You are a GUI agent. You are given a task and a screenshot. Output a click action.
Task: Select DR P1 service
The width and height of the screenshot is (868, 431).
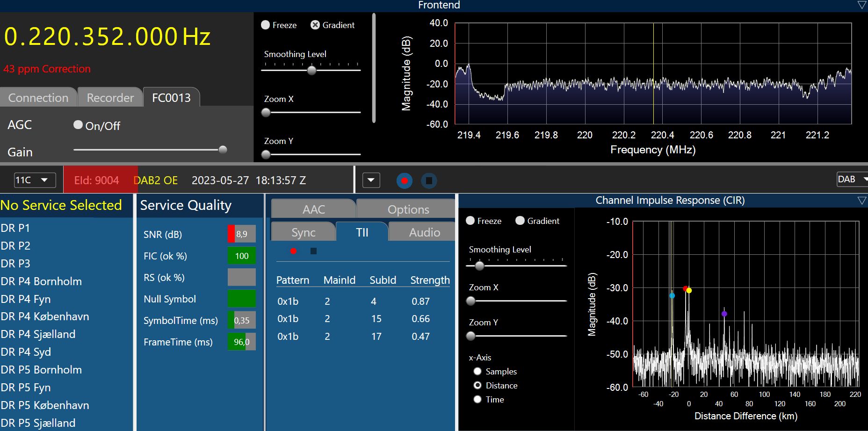pos(15,228)
